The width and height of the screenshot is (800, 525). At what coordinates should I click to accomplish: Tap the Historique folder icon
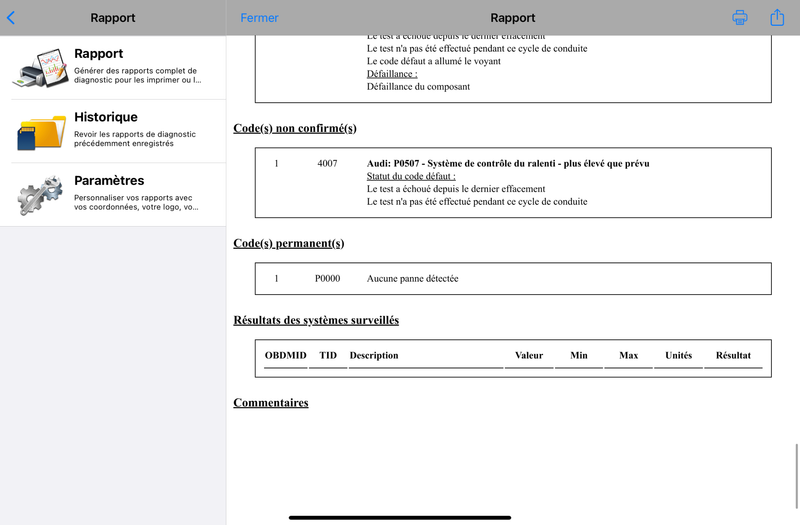coord(41,132)
